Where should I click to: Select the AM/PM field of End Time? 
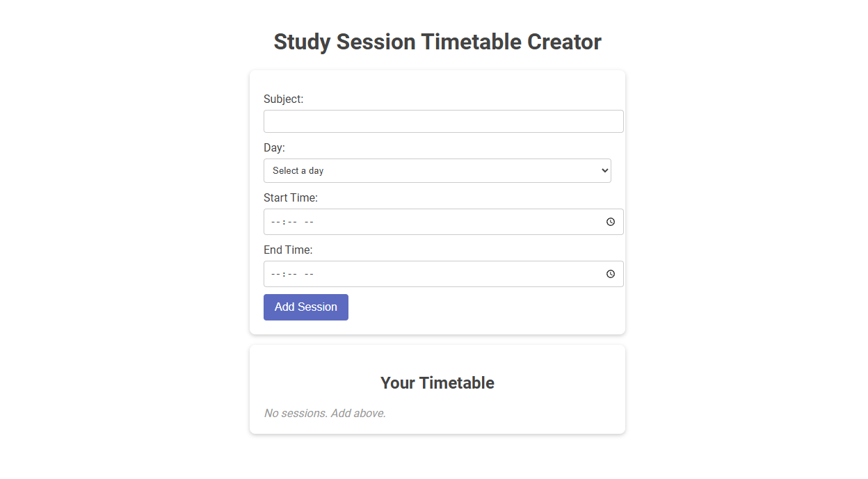click(309, 273)
